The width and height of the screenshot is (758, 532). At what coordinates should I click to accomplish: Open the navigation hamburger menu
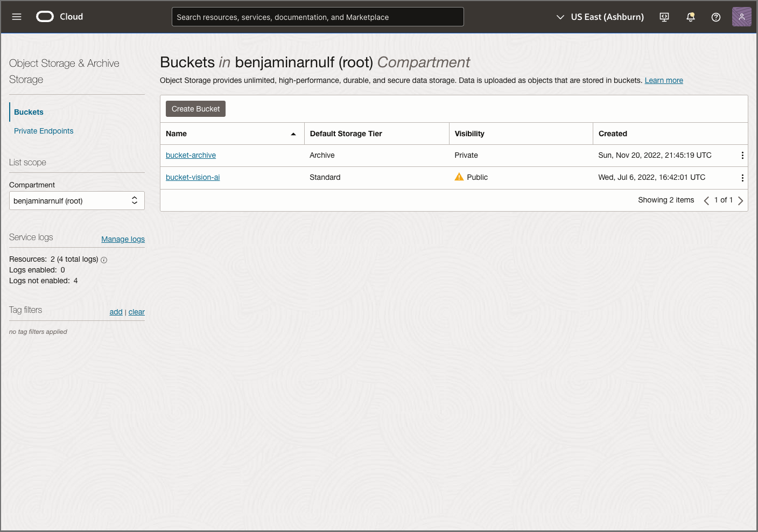point(16,17)
